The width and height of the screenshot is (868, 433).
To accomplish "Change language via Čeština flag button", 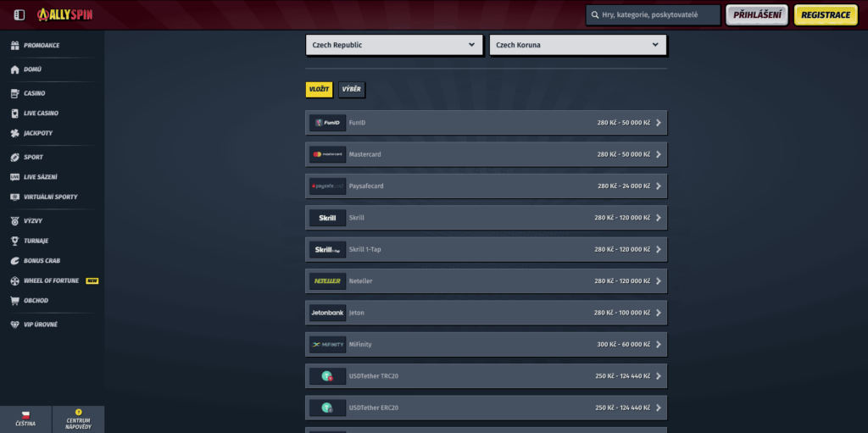I will tap(25, 419).
